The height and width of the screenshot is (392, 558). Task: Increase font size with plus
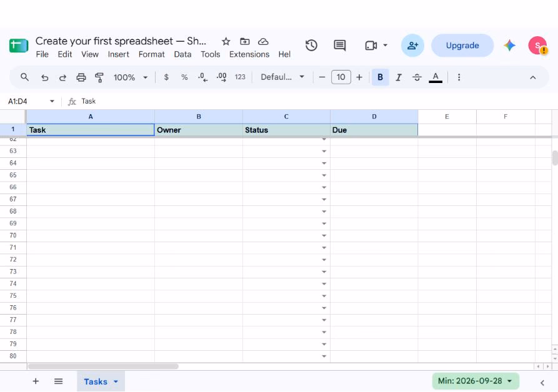pos(359,77)
